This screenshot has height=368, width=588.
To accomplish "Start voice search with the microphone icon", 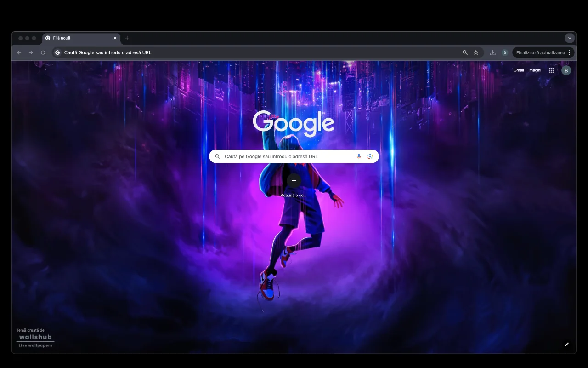I will click(x=359, y=156).
